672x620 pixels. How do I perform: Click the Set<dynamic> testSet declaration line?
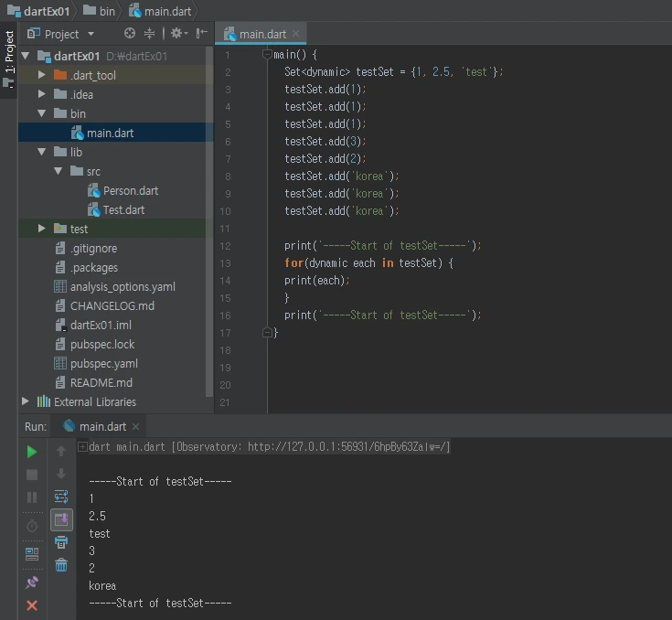pyautogui.click(x=393, y=71)
